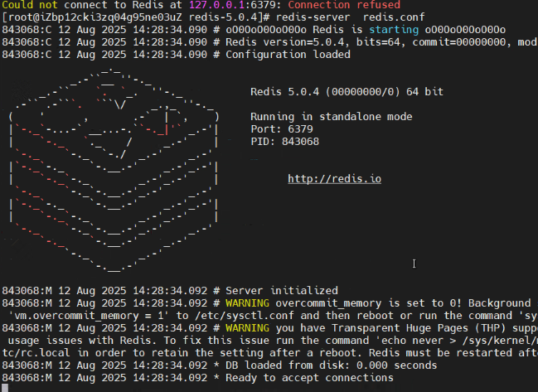Click the 'Redis is starting' log text
Viewport: 538px width, 392px height.
366,30
